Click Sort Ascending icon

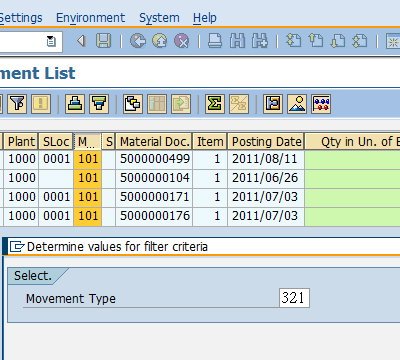point(75,104)
